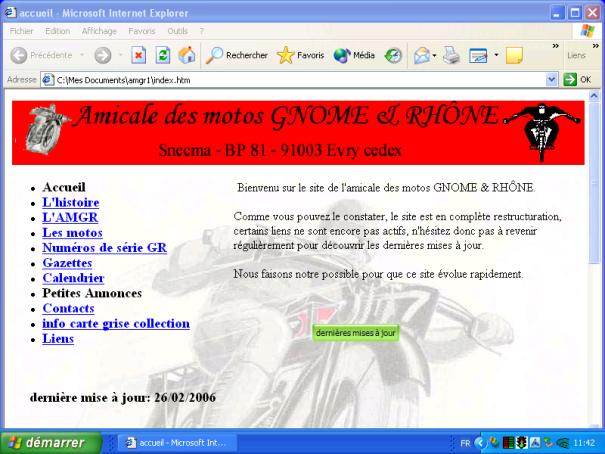
Task: Click the page icon in the address bar
Action: [48, 80]
